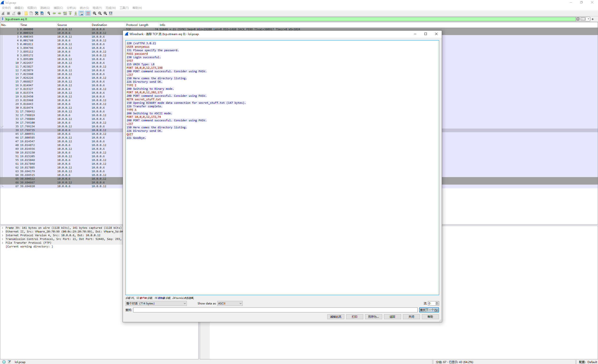Click the 配置: Default profile status entry

tap(587, 362)
